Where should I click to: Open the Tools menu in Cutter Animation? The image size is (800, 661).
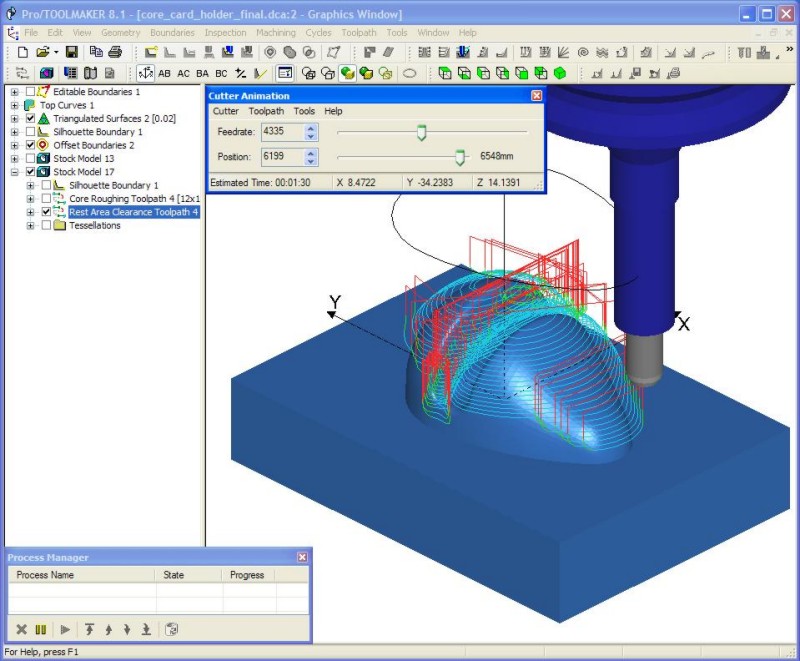tap(304, 111)
